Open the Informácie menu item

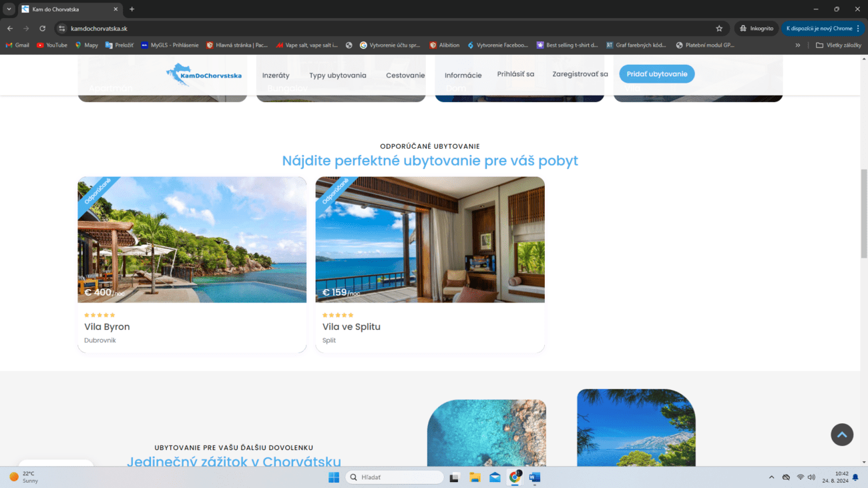coord(463,75)
